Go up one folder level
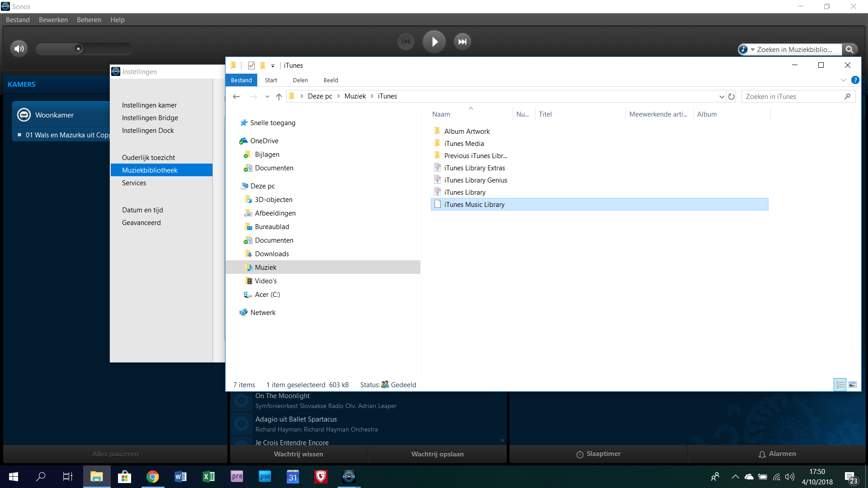Screen dimensions: 868x488 [279, 97]
